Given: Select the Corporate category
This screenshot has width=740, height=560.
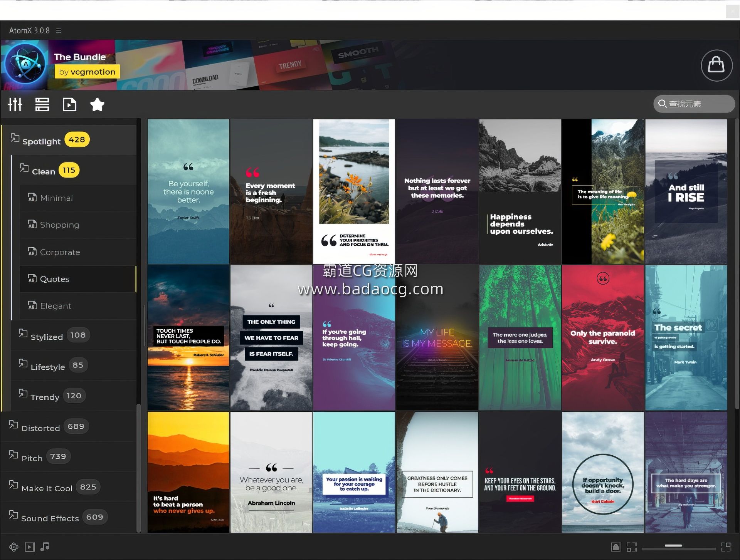Looking at the screenshot, I should [x=78, y=252].
